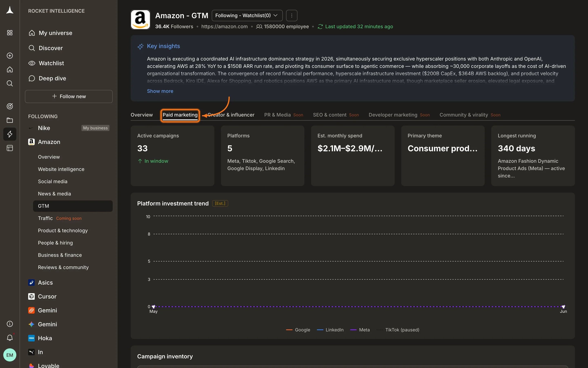Click the Jun data point on chart
The image size is (588, 368).
(563, 307)
